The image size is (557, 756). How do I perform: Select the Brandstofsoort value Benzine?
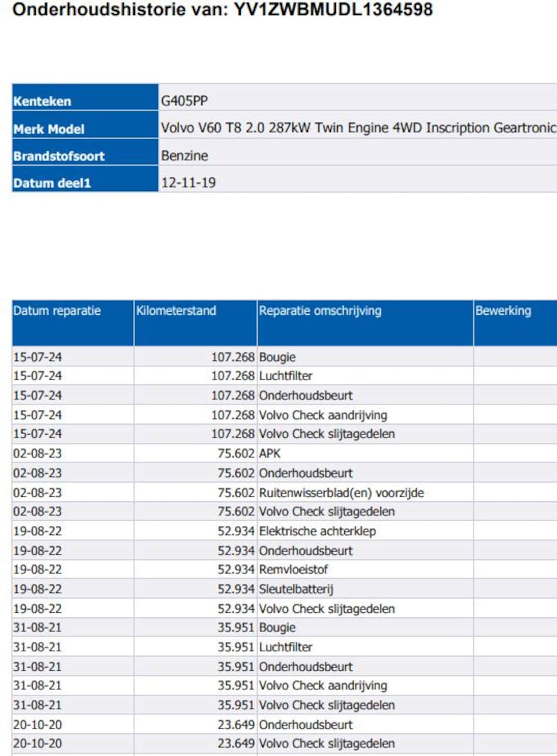point(185,156)
